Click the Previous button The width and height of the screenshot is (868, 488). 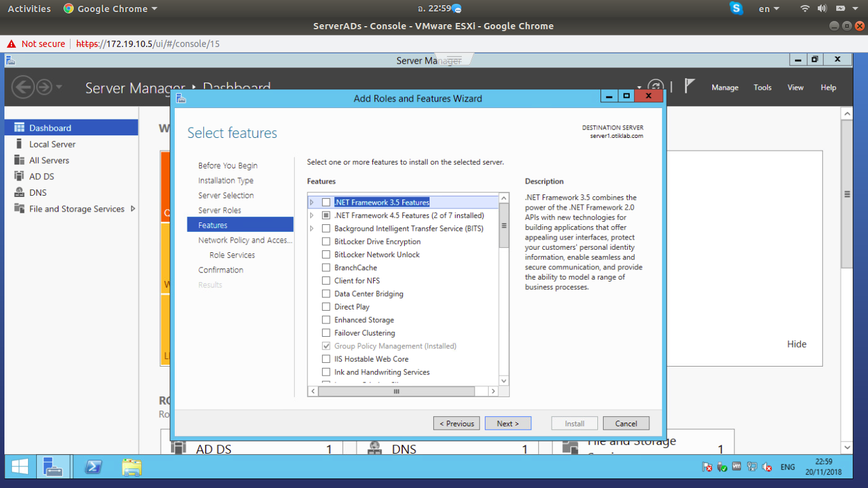click(457, 423)
